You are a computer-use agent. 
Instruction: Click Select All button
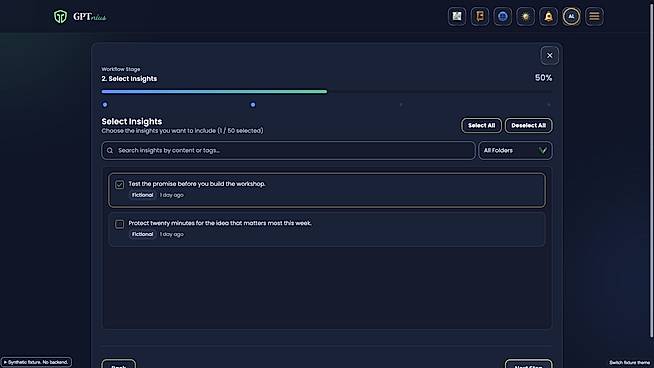click(481, 126)
